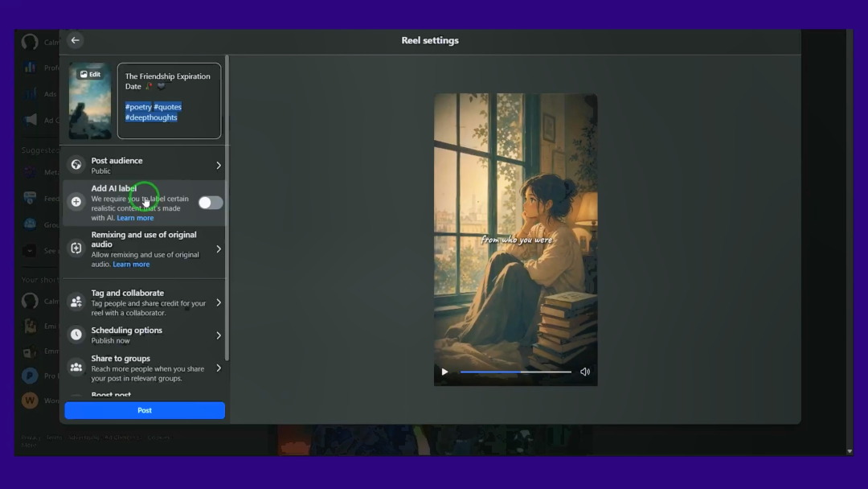Expand the Tag and collaborate chevron
The image size is (868, 489).
219,302
